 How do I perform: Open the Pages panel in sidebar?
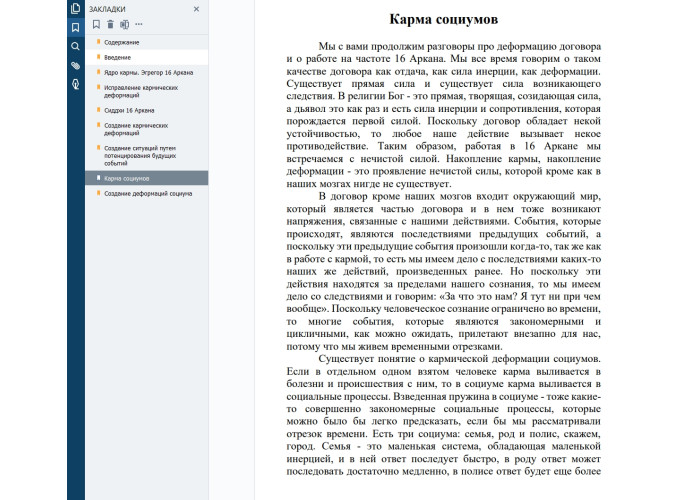click(75, 8)
